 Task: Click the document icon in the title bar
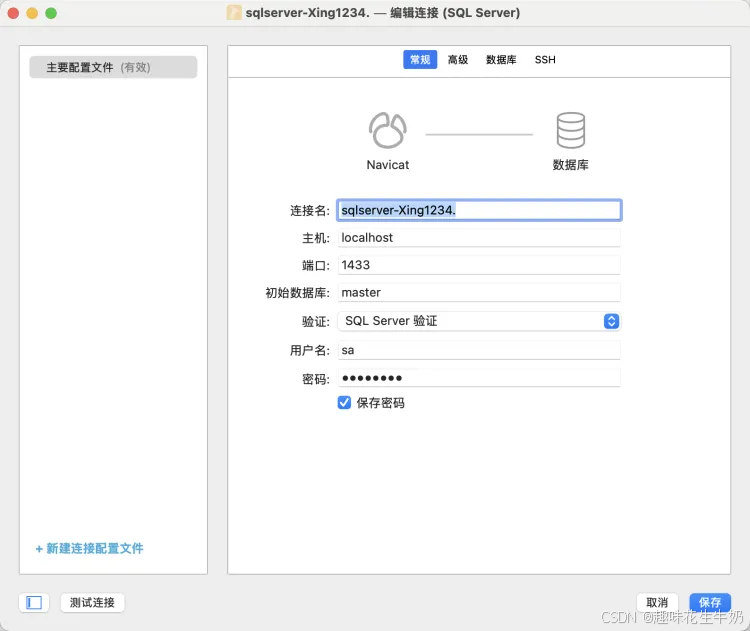click(x=234, y=12)
